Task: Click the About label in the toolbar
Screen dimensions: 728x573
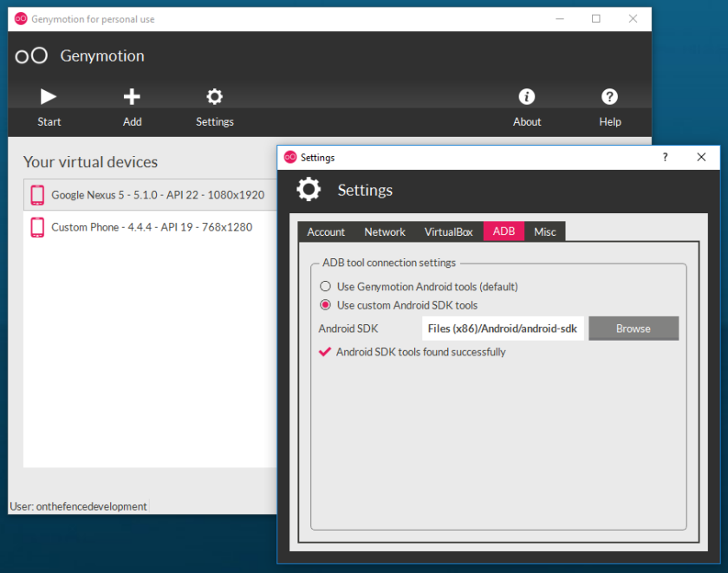Action: (527, 121)
